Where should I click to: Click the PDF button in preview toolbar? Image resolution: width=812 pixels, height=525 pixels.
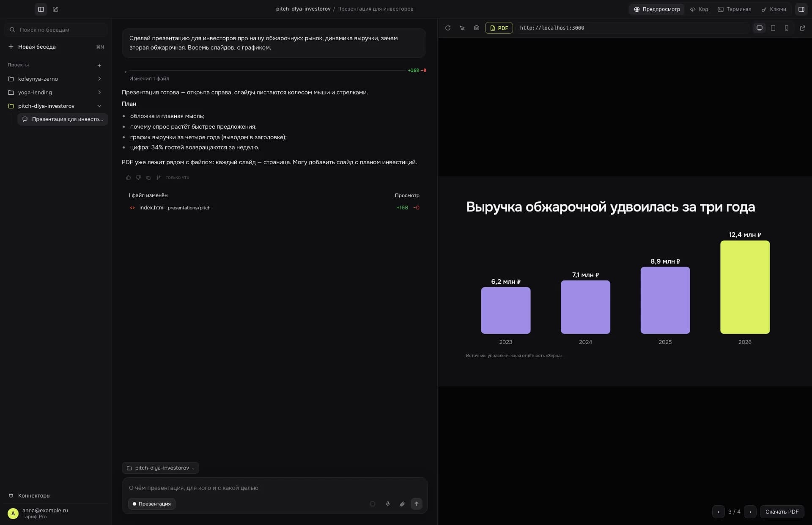click(x=499, y=28)
